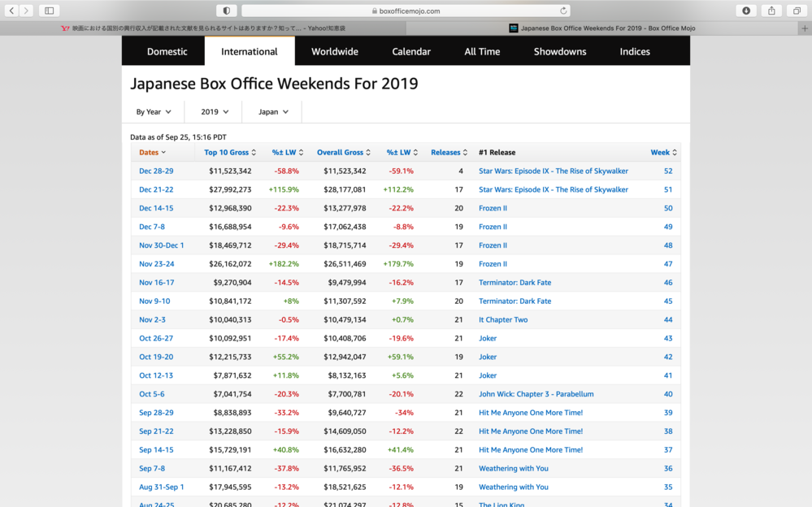Open the Sep 7-8 weekend

pos(152,469)
